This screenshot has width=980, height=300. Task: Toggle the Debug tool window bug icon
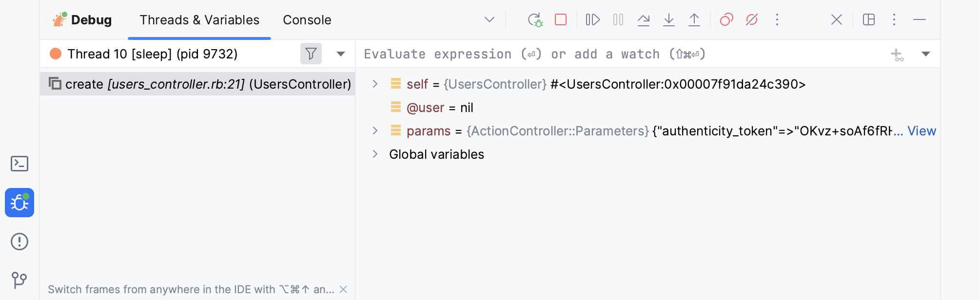[20, 203]
